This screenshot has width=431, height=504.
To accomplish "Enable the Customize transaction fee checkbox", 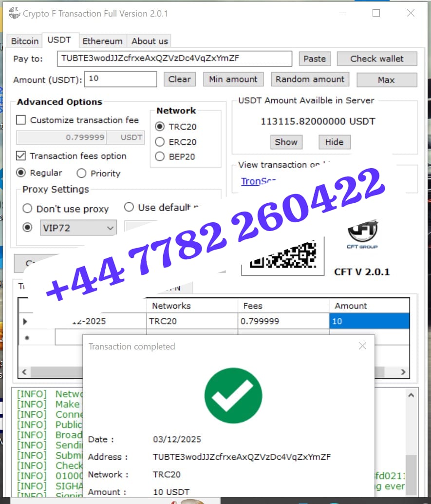I will coord(21,120).
